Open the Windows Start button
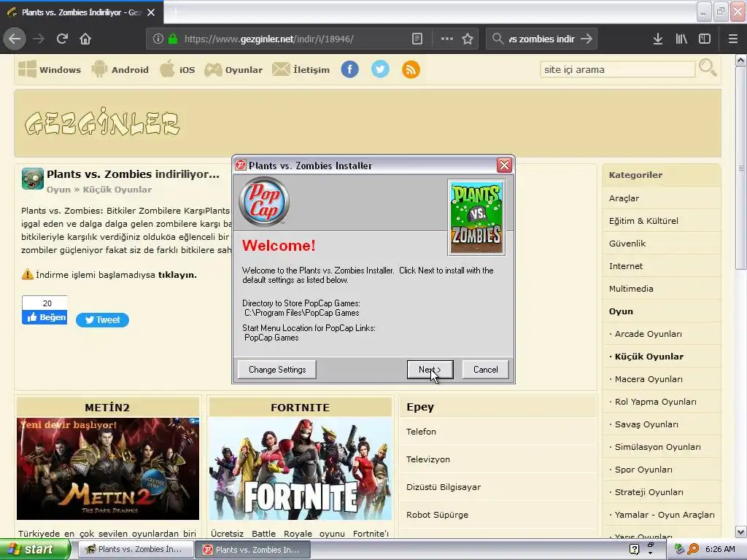 34,550
